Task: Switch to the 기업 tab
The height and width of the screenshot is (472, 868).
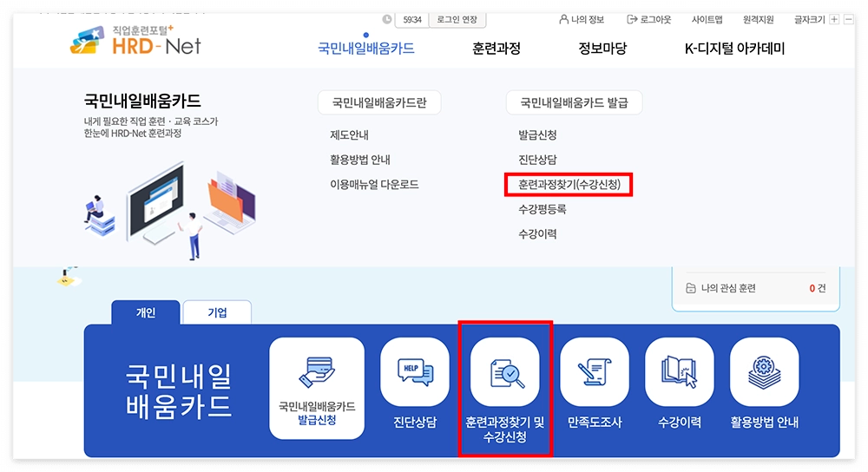Action: [x=217, y=312]
